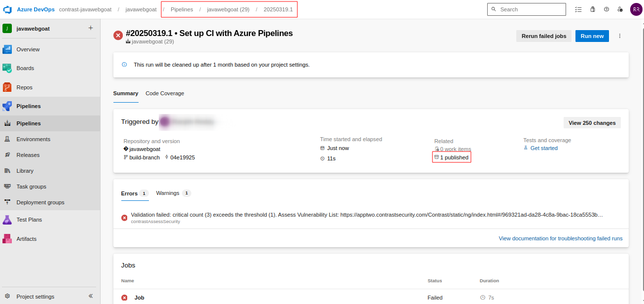
Task: Open the help question mark icon
Action: 607,9
